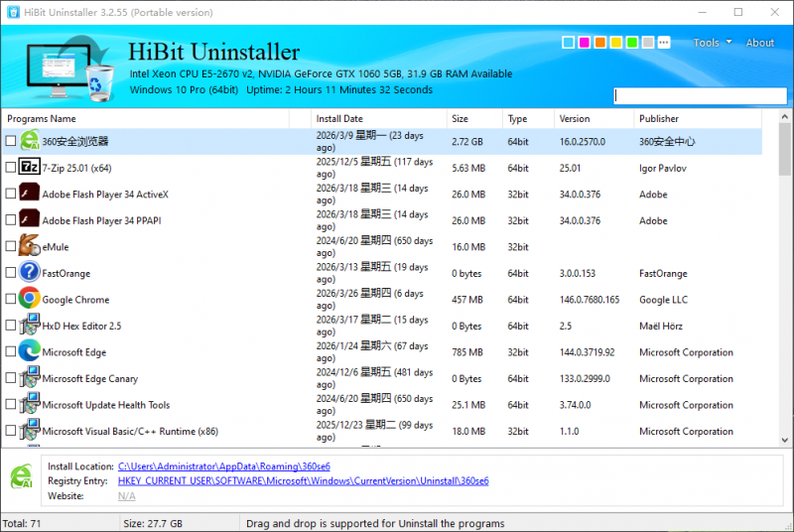Select the FastOrange question mark icon
This screenshot has height=532, width=794.
29,272
